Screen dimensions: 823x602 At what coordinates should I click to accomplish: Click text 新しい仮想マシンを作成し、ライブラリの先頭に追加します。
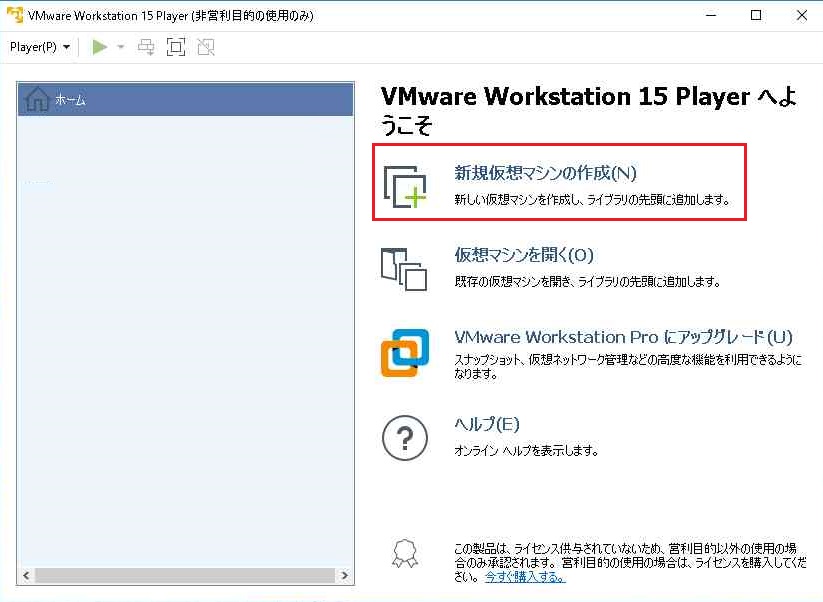coord(592,200)
